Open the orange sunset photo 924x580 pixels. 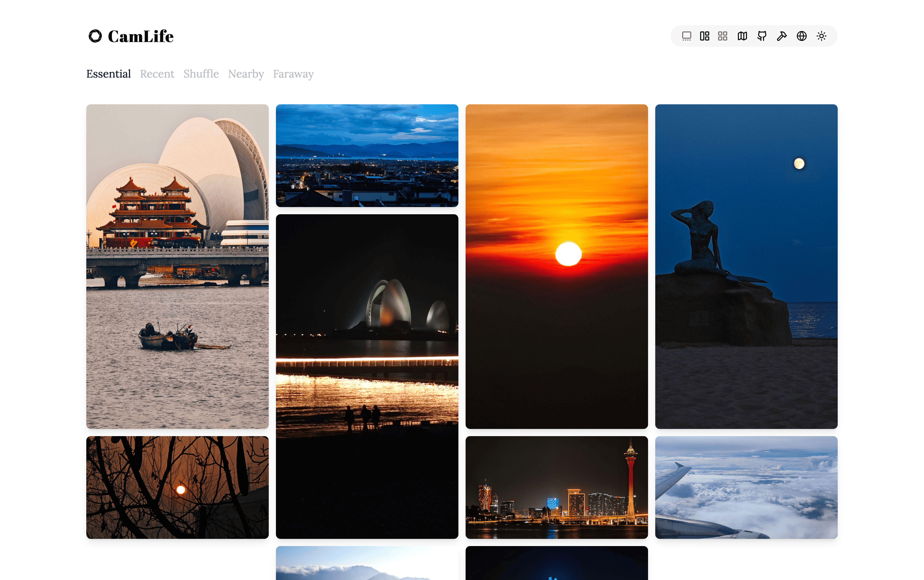(556, 265)
